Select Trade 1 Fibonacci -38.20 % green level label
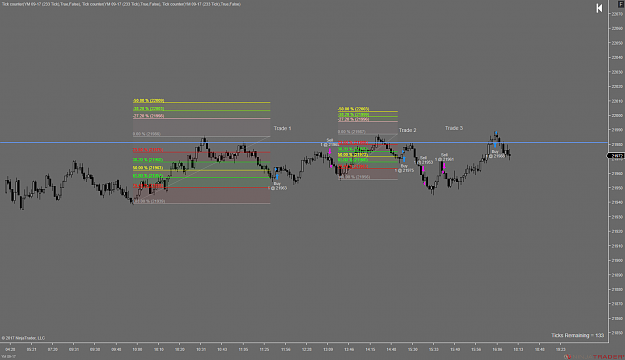The image size is (625, 360). [148, 108]
